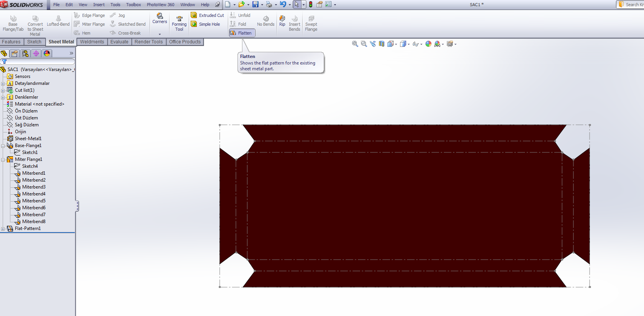Click the Hem tool
Image resolution: width=644 pixels, height=316 pixels.
[82, 33]
